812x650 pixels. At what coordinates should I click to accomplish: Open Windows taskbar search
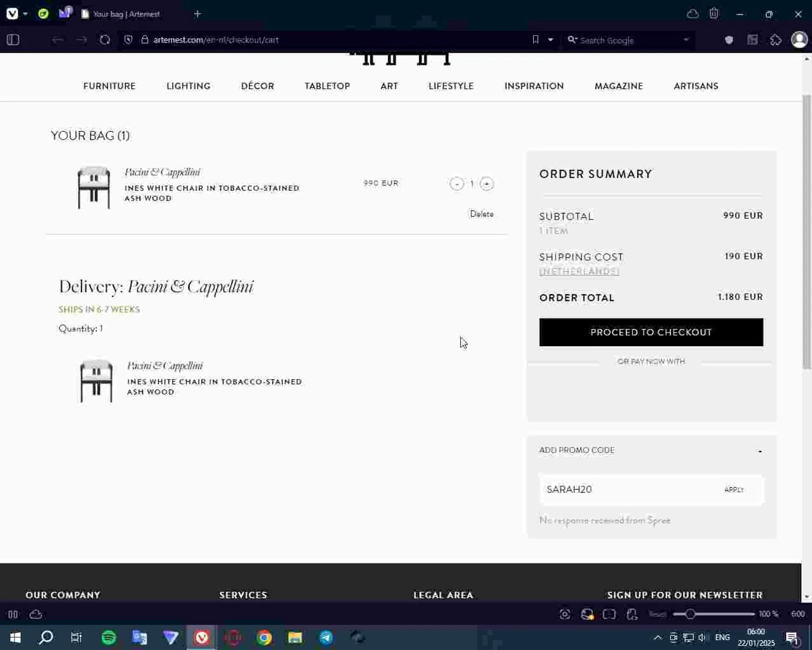[x=46, y=638]
